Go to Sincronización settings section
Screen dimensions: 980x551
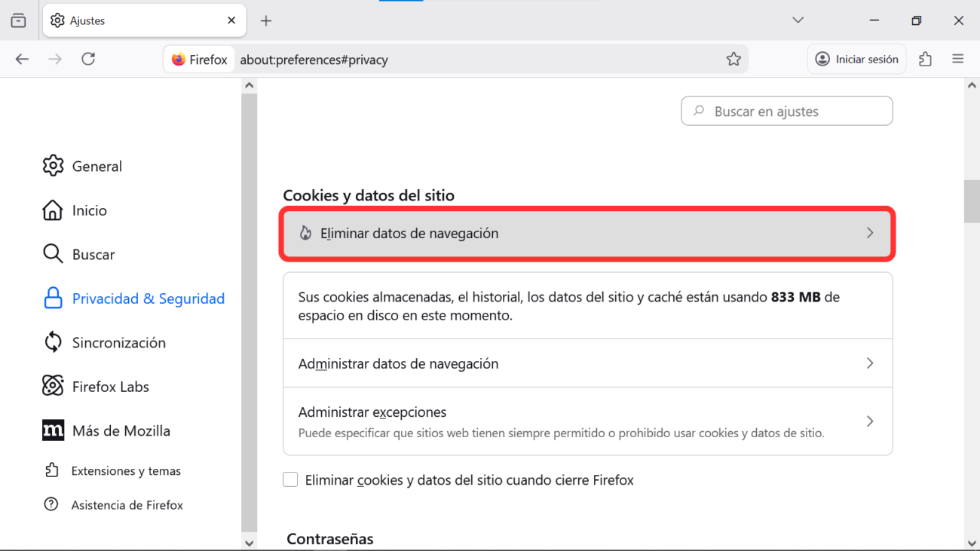coord(118,343)
